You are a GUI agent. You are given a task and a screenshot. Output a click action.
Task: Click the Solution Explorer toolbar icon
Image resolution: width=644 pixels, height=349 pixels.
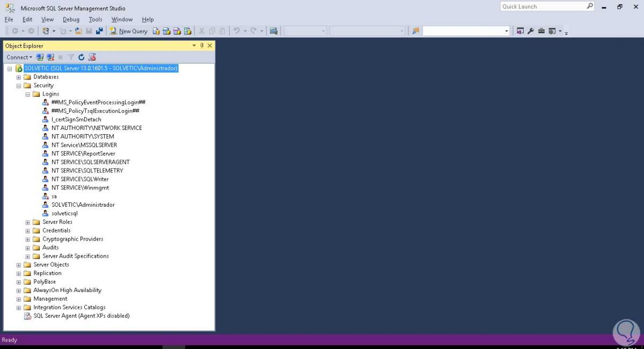pos(520,31)
